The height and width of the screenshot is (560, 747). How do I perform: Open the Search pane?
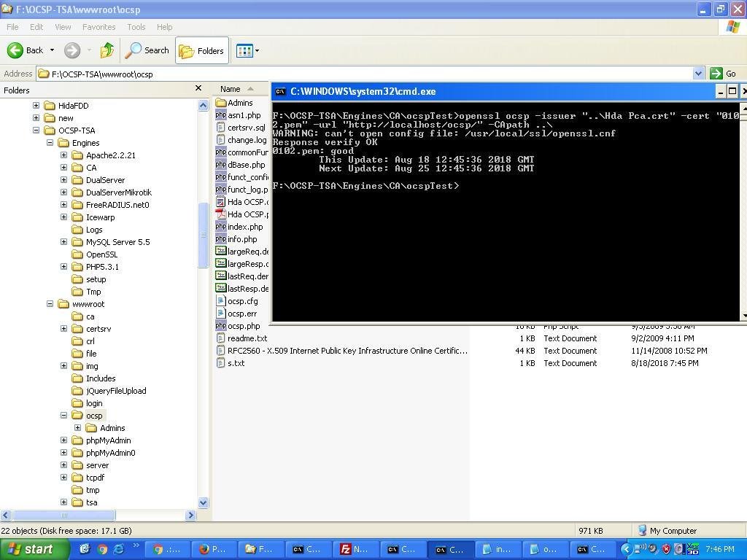click(x=148, y=50)
